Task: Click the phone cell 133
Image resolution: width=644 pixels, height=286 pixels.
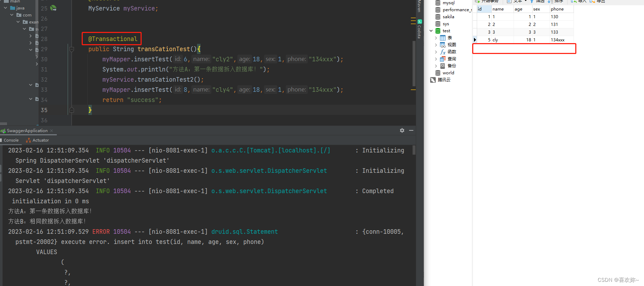Action: (562, 32)
